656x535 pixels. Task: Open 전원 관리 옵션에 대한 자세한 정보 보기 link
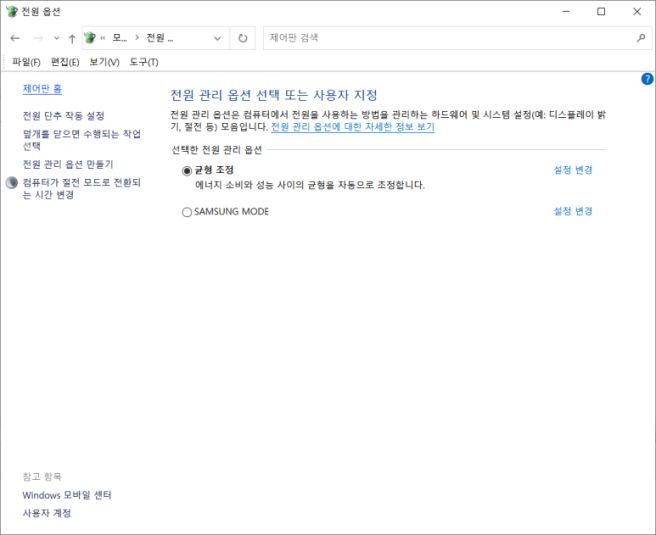(353, 127)
